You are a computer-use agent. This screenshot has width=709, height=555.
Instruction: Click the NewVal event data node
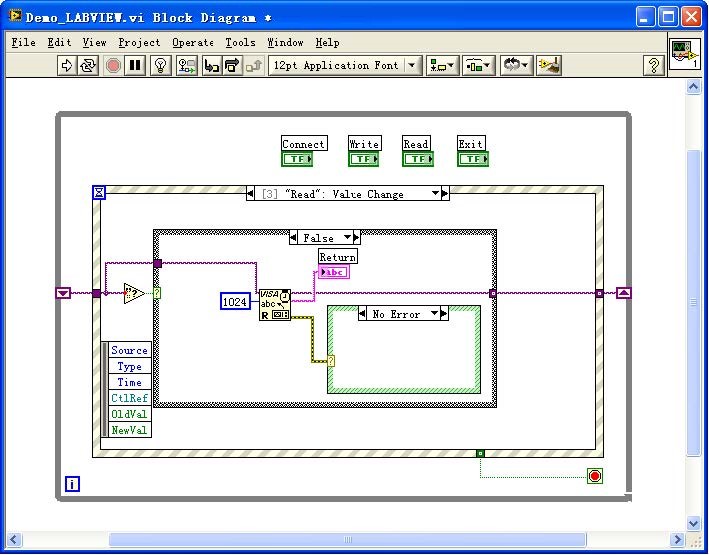pyautogui.click(x=129, y=430)
